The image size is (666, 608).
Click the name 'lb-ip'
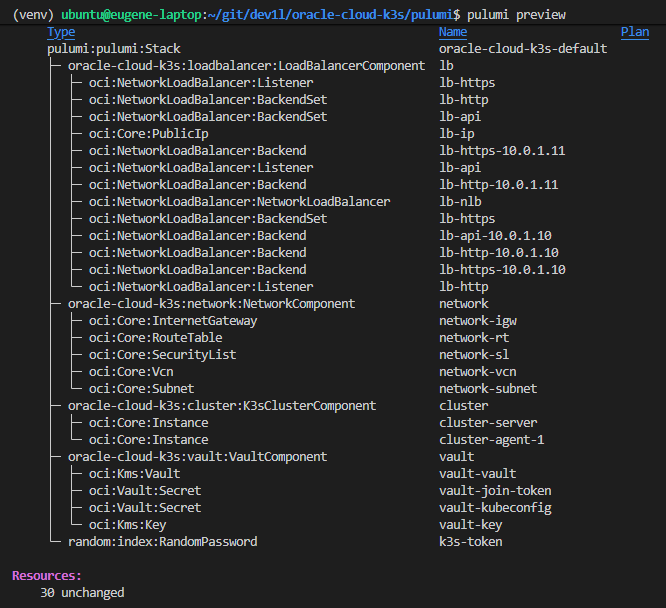coord(457,134)
